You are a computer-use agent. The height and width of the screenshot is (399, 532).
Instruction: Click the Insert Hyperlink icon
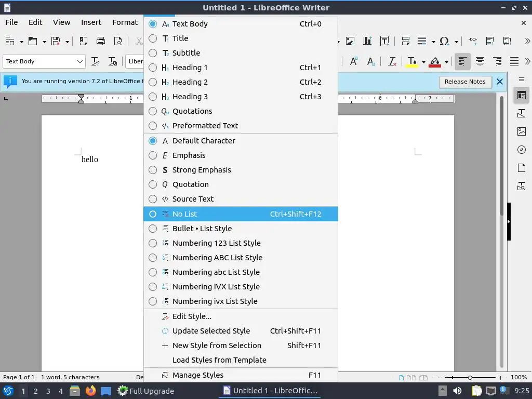(x=473, y=42)
